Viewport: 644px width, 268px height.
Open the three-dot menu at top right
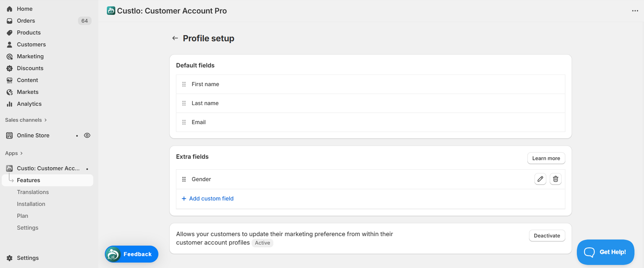[635, 11]
